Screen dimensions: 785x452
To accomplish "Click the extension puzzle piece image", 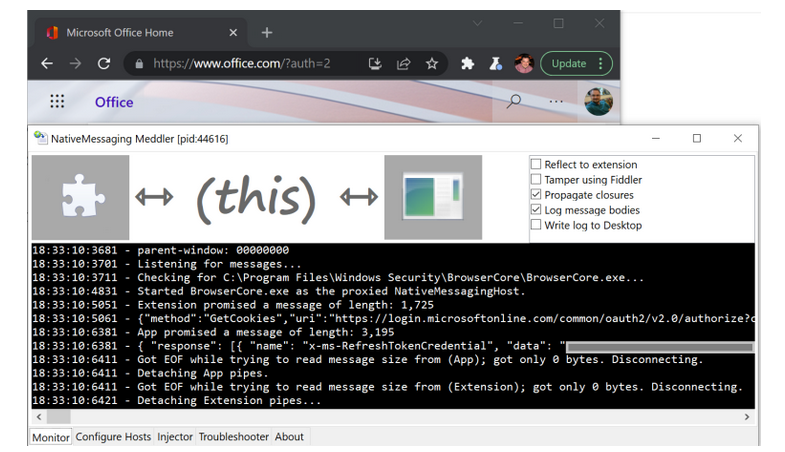I will tap(81, 197).
